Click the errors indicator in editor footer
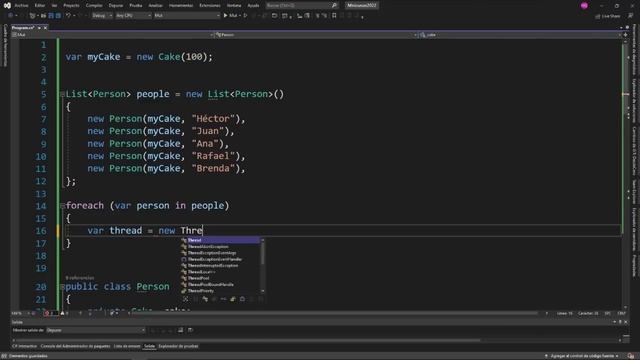The height and width of the screenshot is (360, 640). tap(50, 313)
